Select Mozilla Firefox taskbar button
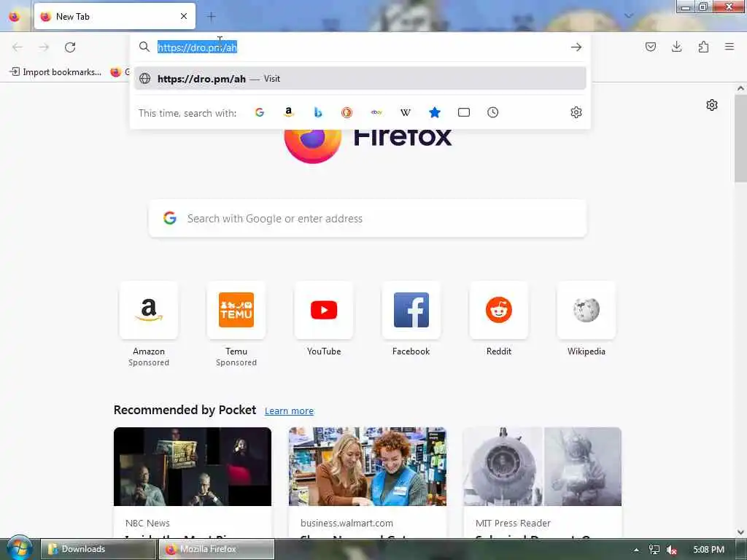This screenshot has width=747, height=560. click(217, 549)
